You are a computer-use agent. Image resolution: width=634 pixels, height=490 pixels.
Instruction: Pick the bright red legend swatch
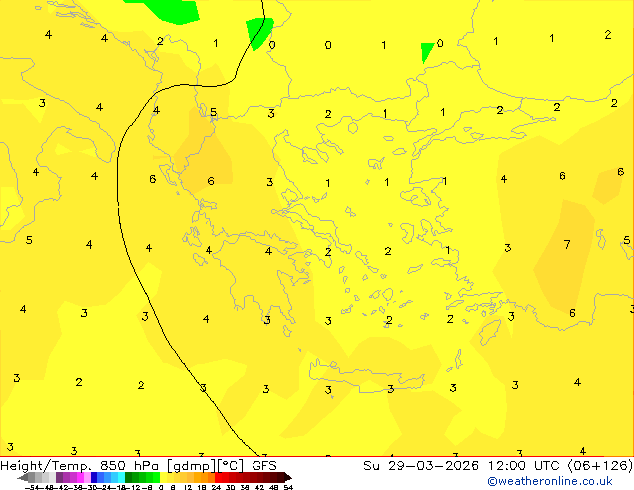(x=218, y=477)
